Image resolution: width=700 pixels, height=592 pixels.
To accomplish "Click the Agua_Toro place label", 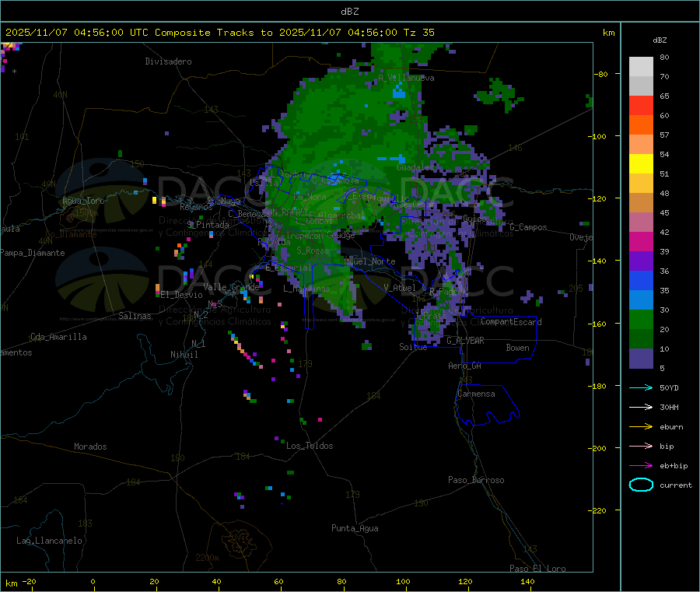I will pos(83,201).
